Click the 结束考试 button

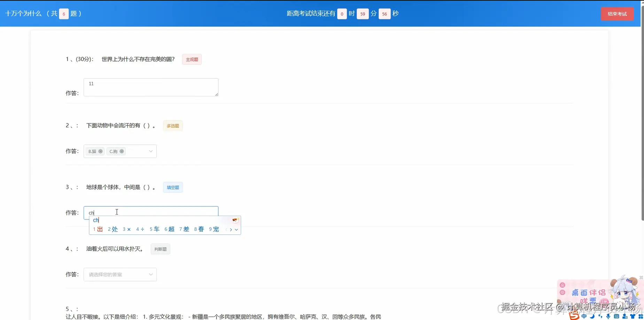(x=617, y=14)
